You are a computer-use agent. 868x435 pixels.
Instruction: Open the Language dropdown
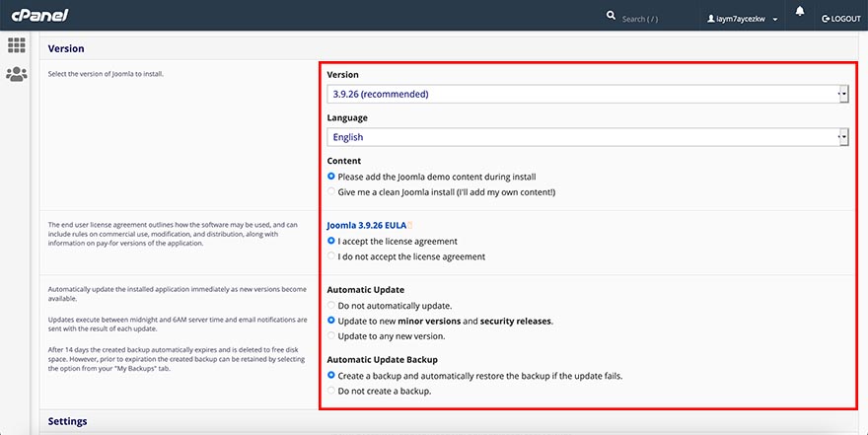point(587,137)
